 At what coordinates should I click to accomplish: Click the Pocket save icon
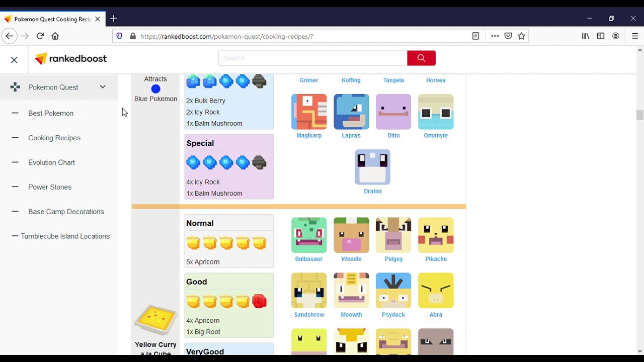(508, 36)
